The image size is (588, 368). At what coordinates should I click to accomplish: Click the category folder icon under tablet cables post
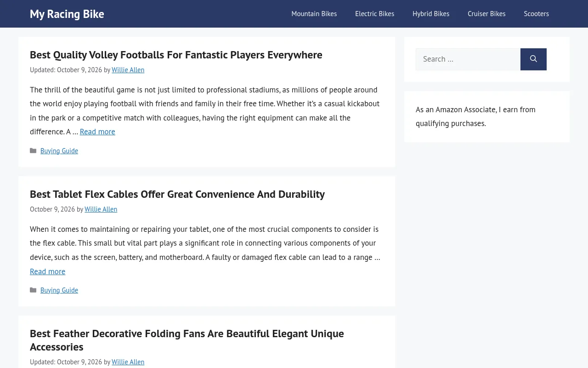[x=33, y=290]
